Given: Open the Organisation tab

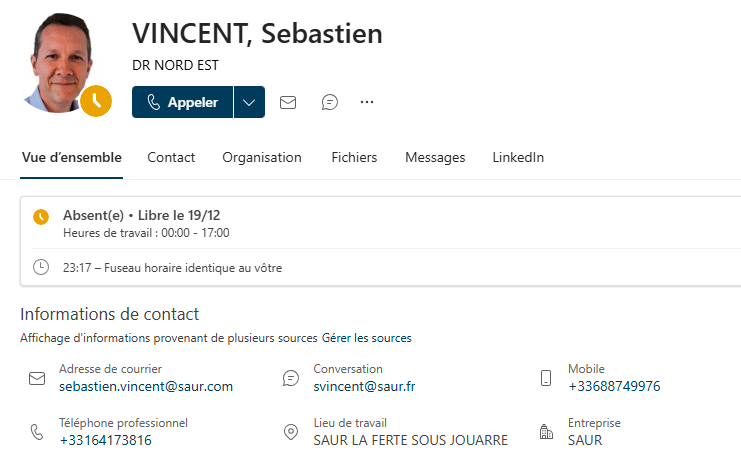Looking at the screenshot, I should tap(261, 157).
